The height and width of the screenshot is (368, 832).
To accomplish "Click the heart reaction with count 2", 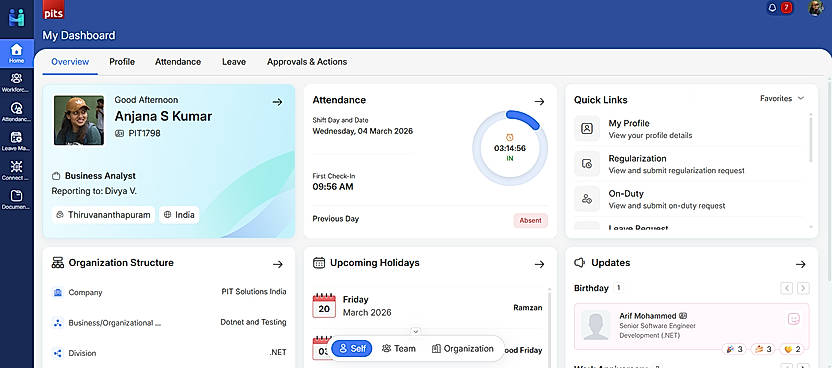I will (792, 349).
